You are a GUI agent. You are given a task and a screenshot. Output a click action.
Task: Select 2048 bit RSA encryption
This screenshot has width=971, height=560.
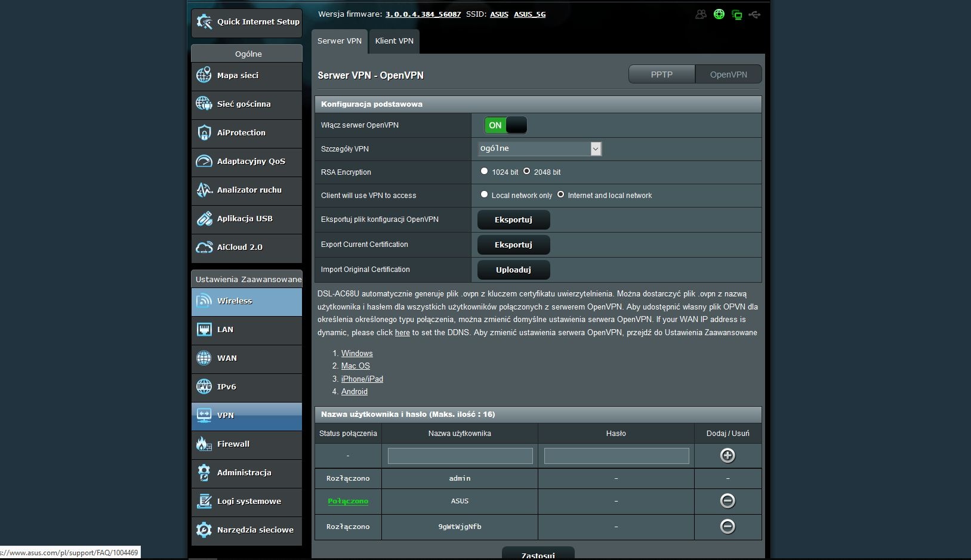point(526,171)
